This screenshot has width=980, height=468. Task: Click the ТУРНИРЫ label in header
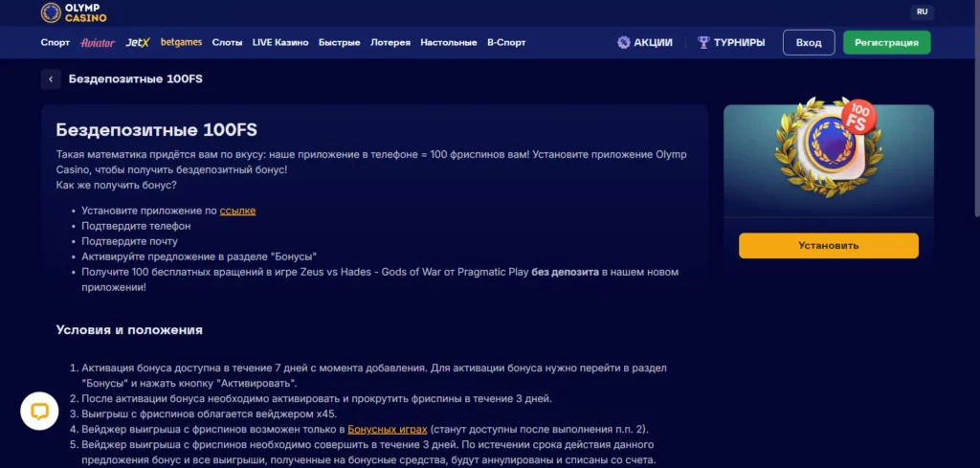pos(740,42)
